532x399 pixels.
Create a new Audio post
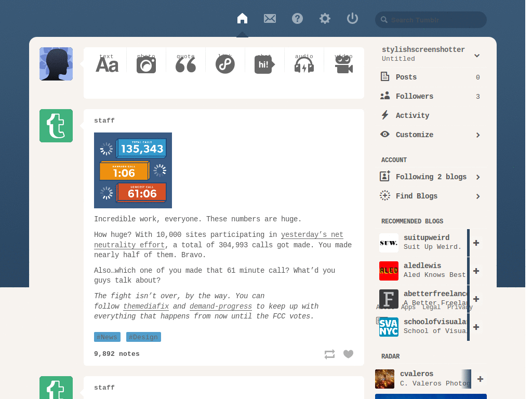(x=304, y=63)
